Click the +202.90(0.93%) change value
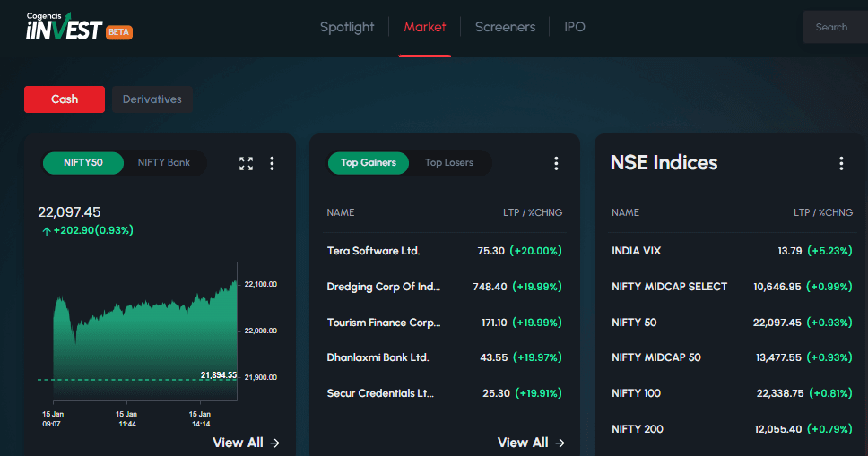Image resolution: width=868 pixels, height=456 pixels. coord(88,230)
